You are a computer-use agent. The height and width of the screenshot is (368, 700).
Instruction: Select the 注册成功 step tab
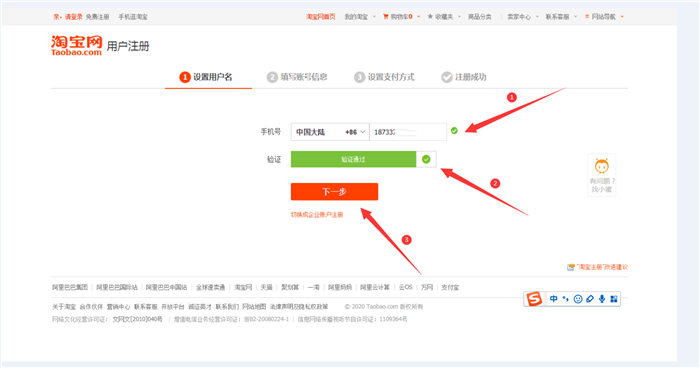tap(464, 77)
